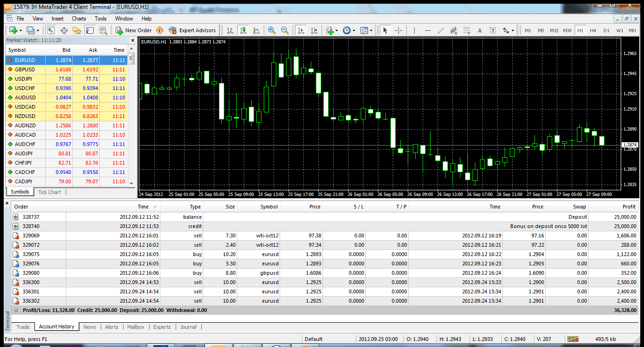Open the Charts menu
The height and width of the screenshot is (347, 644).
79,19
